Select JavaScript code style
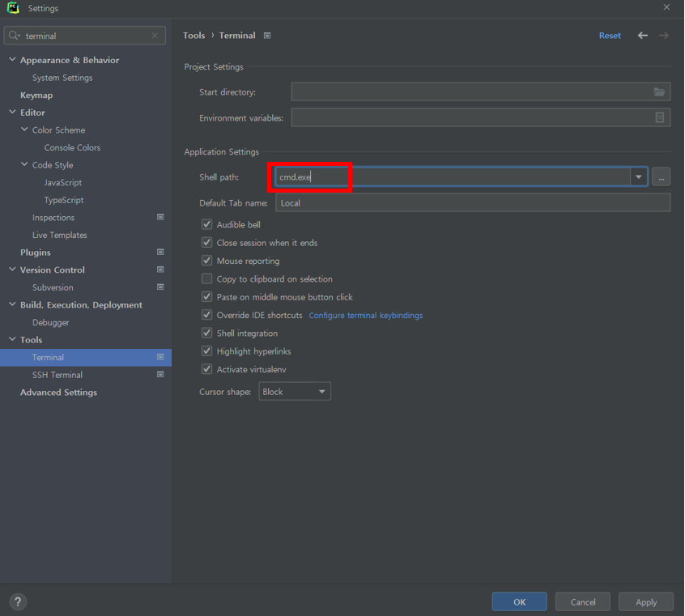This screenshot has width=685, height=616. click(x=63, y=182)
